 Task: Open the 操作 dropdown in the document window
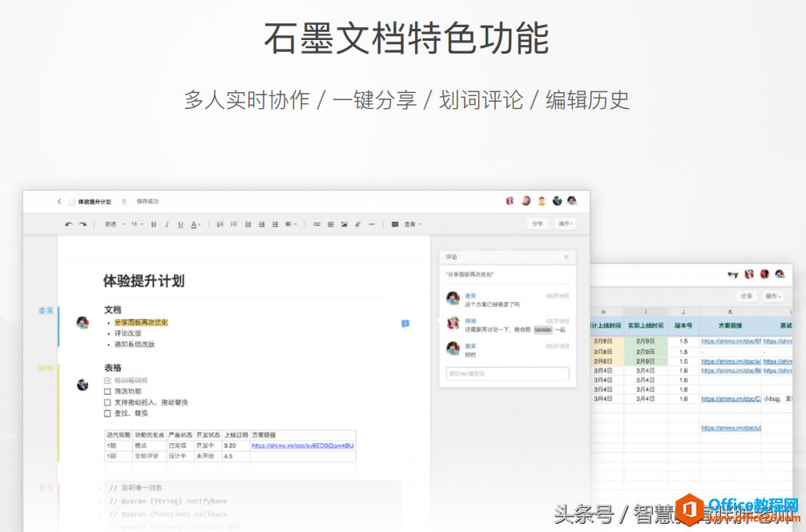point(566,224)
